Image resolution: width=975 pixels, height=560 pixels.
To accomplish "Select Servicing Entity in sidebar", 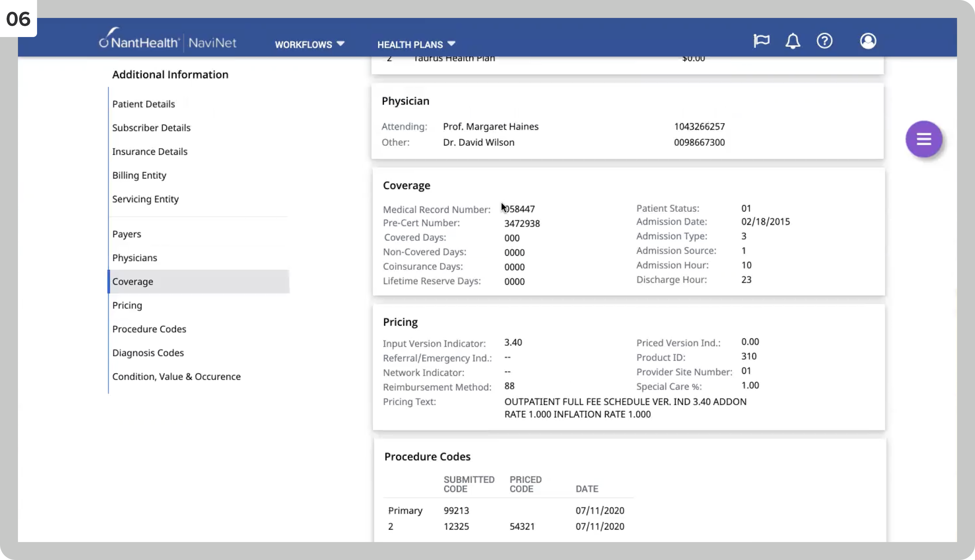I will pyautogui.click(x=145, y=199).
